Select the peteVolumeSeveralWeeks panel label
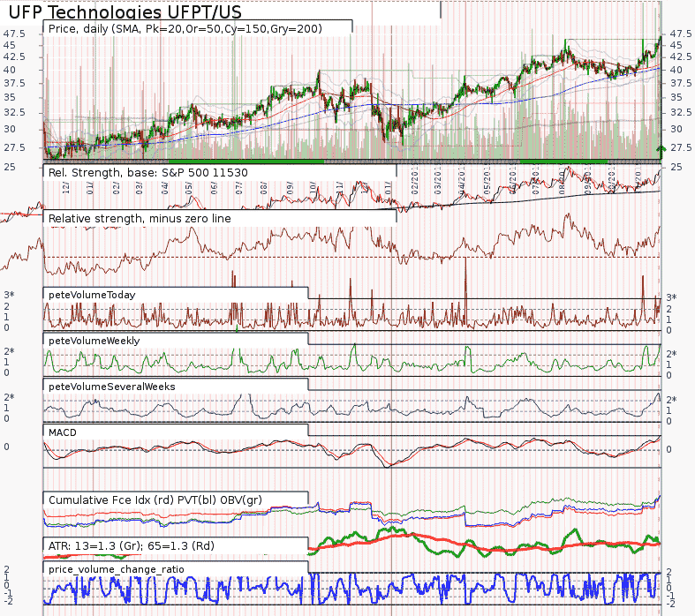Screen dimensions: 695x616 111,387
